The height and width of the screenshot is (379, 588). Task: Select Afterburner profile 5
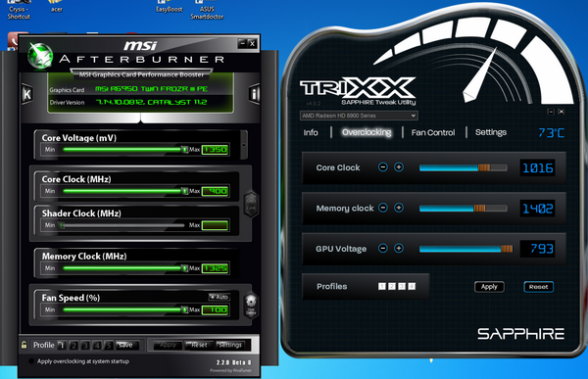tap(109, 346)
